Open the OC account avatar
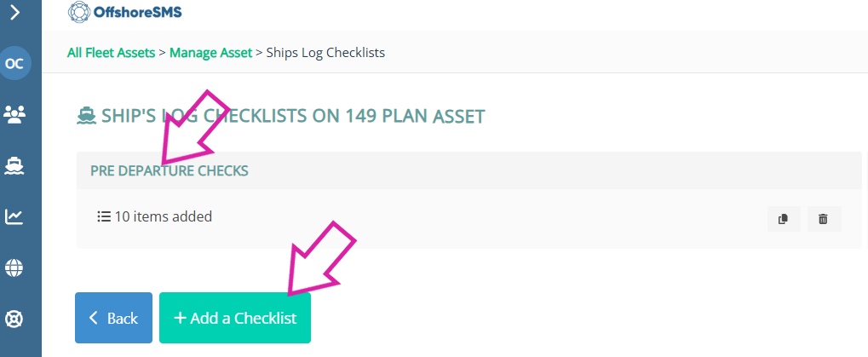The height and width of the screenshot is (357, 868). [14, 63]
